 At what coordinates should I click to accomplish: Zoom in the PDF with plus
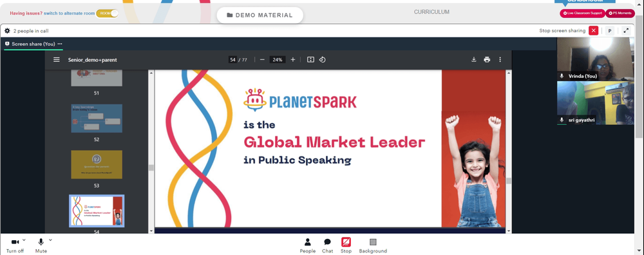pyautogui.click(x=293, y=59)
